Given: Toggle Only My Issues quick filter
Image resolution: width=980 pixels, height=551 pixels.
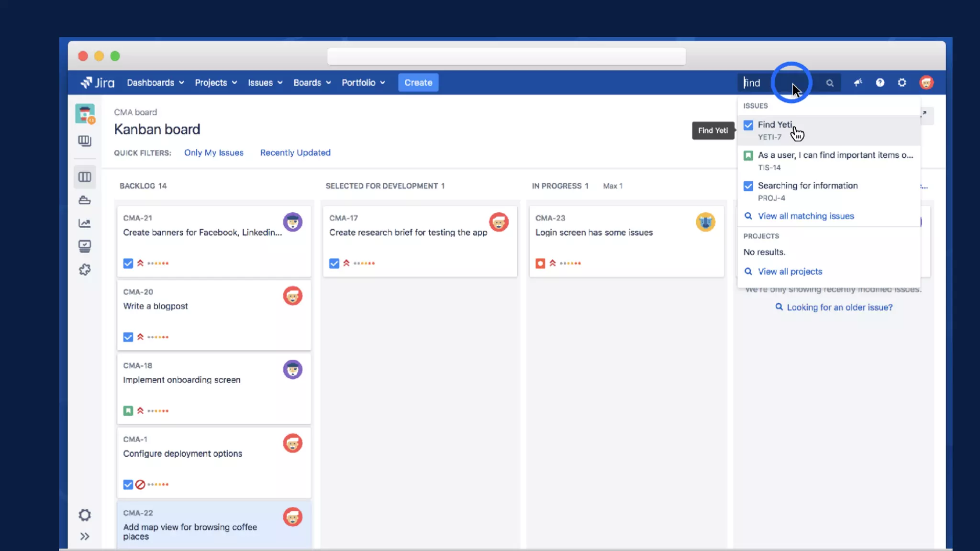Looking at the screenshot, I should (213, 153).
